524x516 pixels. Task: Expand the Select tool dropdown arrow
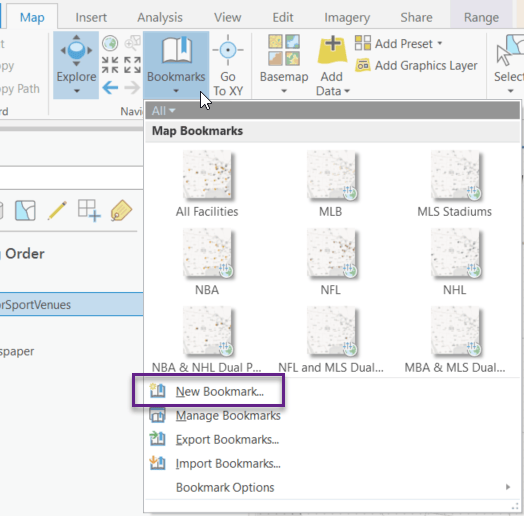click(x=510, y=91)
